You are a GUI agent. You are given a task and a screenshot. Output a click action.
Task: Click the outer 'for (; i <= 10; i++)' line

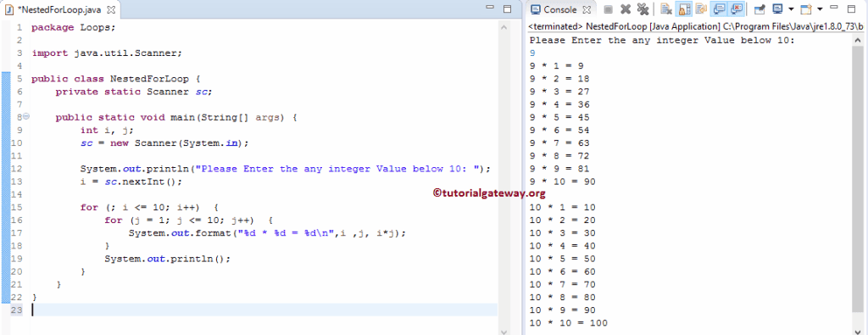(149, 207)
